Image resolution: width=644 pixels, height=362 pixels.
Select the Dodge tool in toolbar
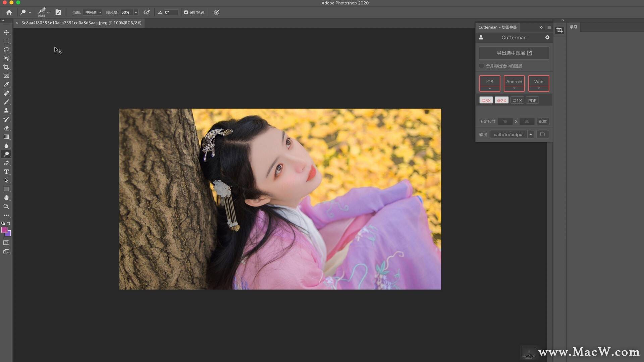point(6,155)
